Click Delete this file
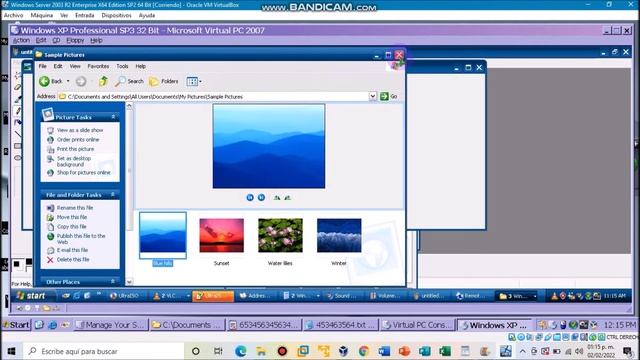The image size is (640, 360). [x=73, y=260]
